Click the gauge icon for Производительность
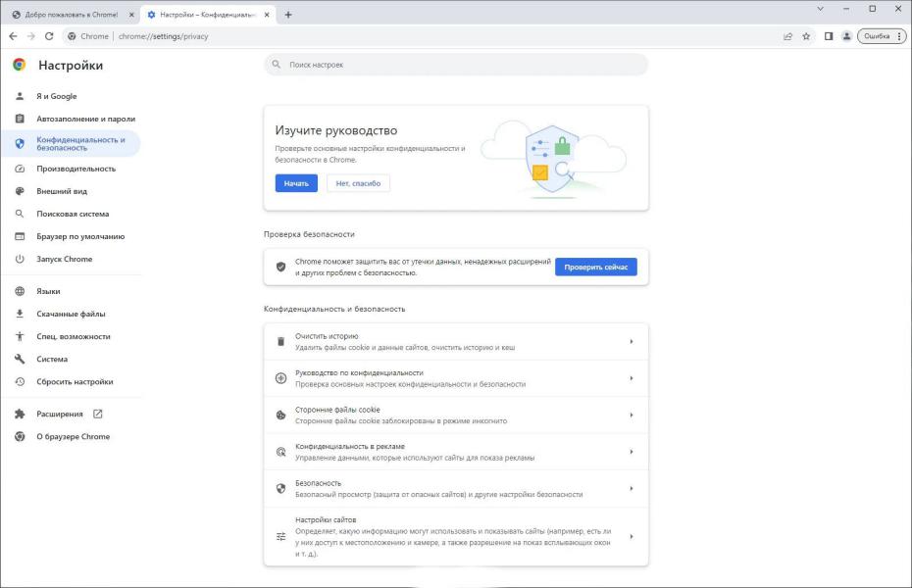Image resolution: width=912 pixels, height=588 pixels. click(20, 169)
